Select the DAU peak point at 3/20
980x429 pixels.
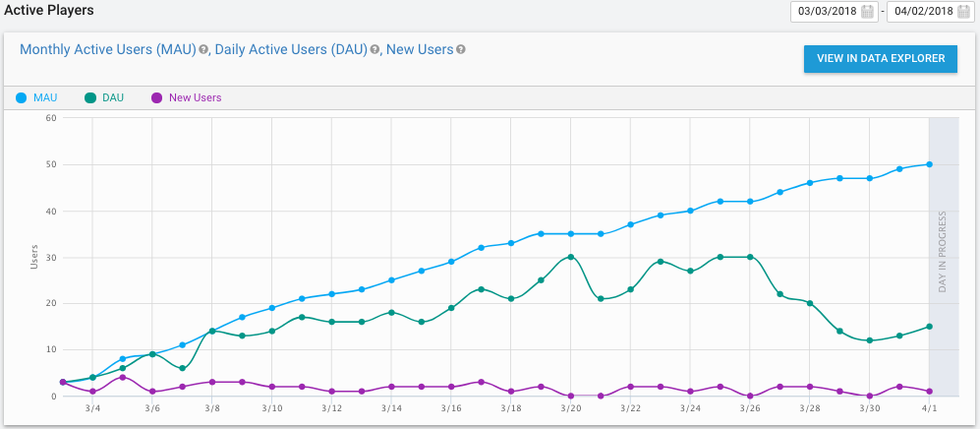pyautogui.click(x=571, y=257)
